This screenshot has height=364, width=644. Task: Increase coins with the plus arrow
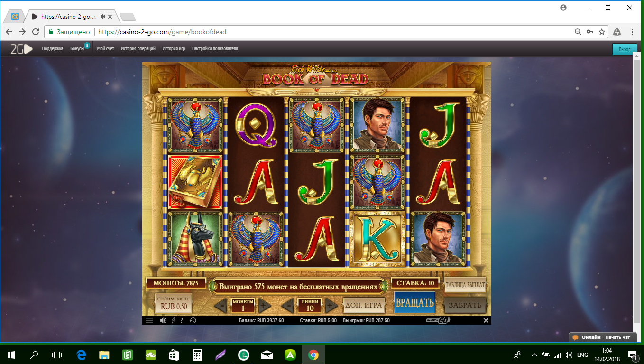(264, 306)
